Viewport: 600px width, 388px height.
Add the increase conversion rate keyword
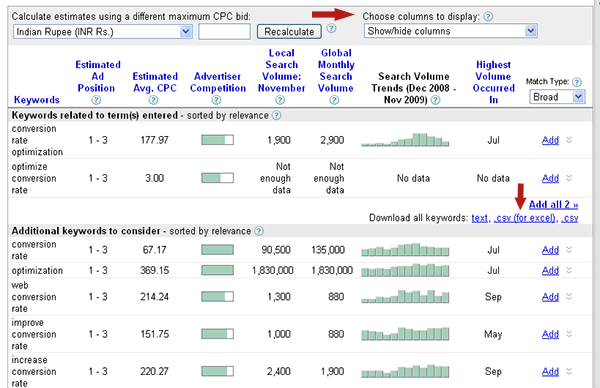[x=550, y=372]
